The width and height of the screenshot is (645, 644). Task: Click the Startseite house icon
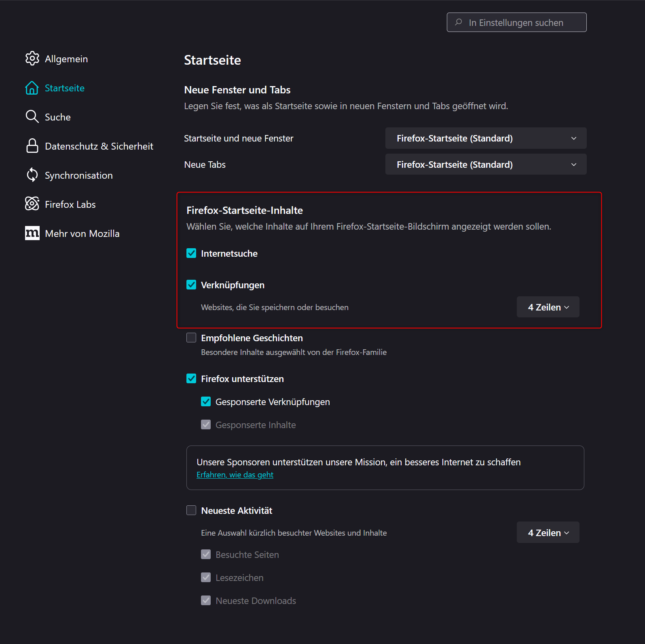(32, 88)
